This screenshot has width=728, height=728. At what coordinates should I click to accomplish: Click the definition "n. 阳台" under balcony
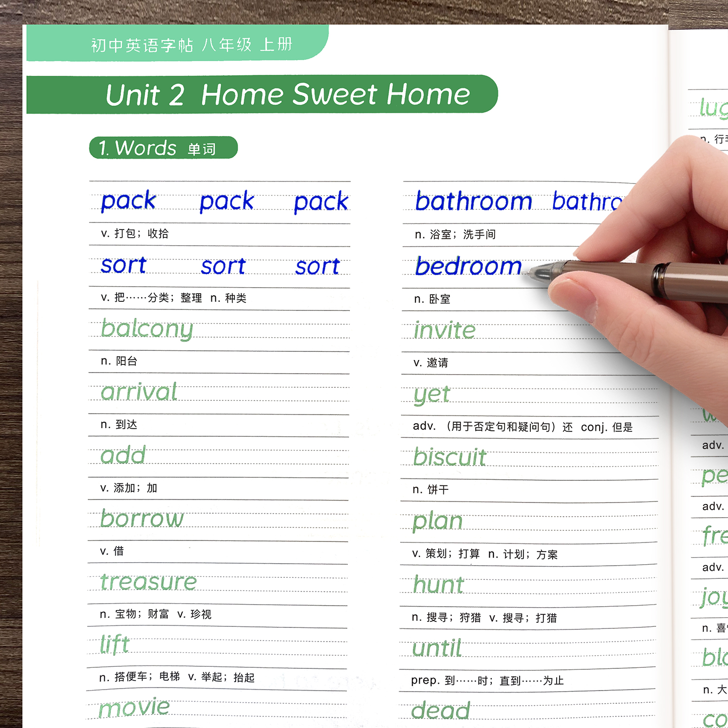[119, 361]
